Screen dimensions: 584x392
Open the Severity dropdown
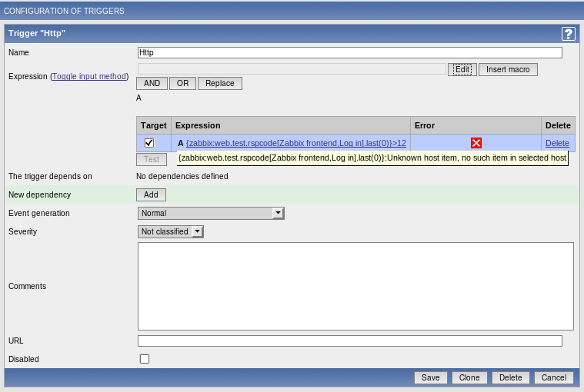[x=171, y=231]
